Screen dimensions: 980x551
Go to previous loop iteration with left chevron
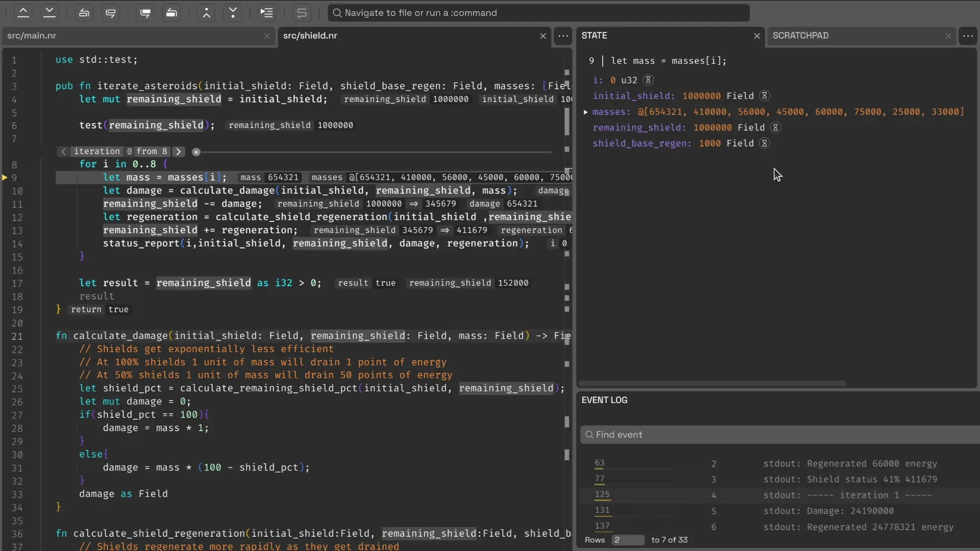63,152
